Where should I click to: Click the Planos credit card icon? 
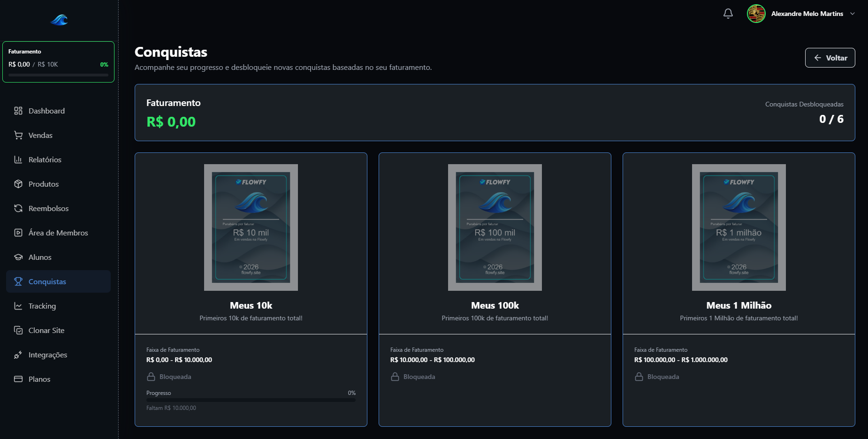click(x=18, y=379)
